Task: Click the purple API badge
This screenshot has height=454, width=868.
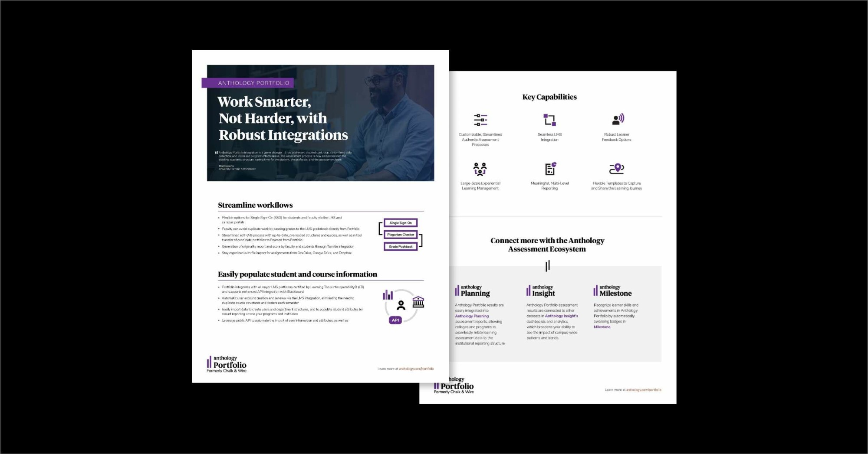Action: 395,320
